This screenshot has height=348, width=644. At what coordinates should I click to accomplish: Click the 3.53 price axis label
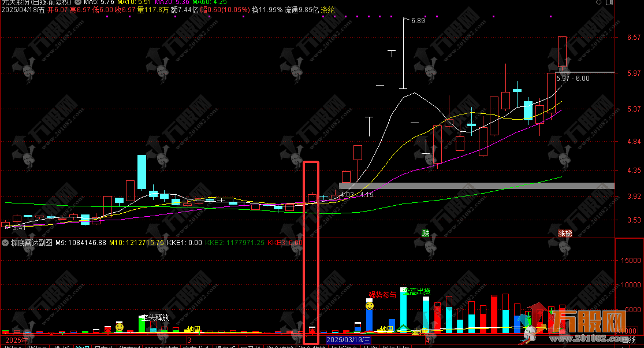[x=634, y=220]
